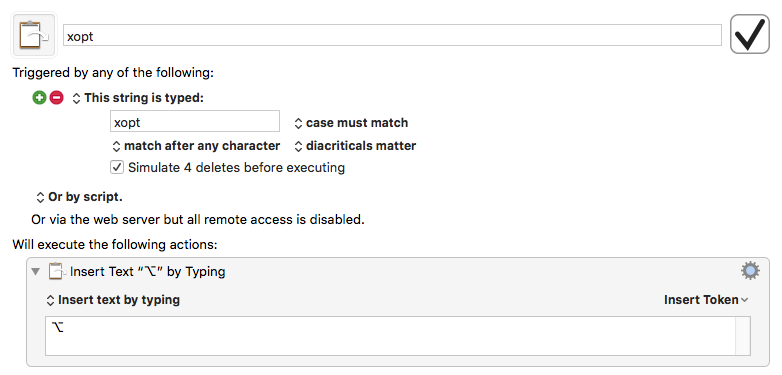The width and height of the screenshot is (782, 375).
Task: Open 'match after any character' popup
Action: (196, 146)
